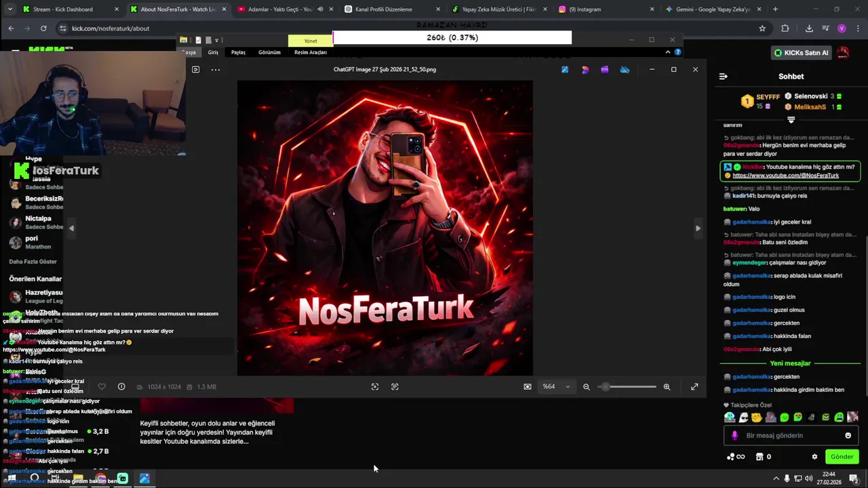The width and height of the screenshot is (868, 488).
Task: Open the Explorer help question-mark icon
Action: tap(677, 52)
